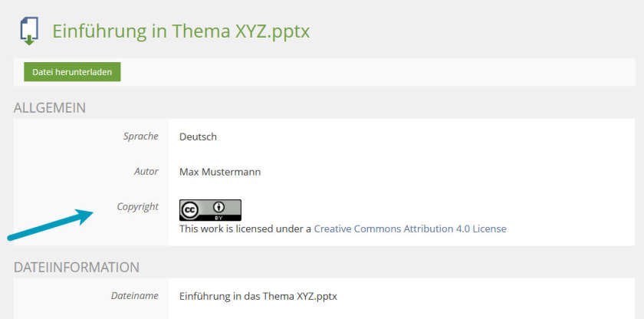The height and width of the screenshot is (319, 644).
Task: Click the file name value under Dateiinformation
Action: coord(258,295)
